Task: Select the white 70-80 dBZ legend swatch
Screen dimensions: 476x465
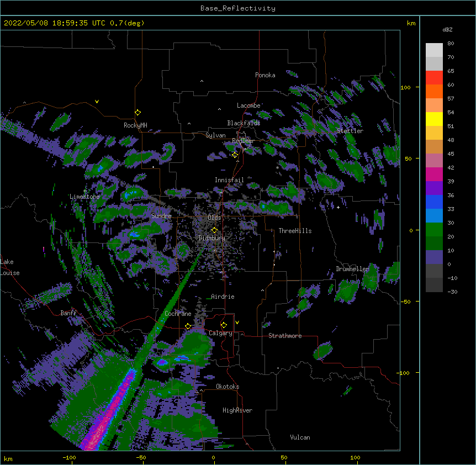Action: pyautogui.click(x=434, y=50)
